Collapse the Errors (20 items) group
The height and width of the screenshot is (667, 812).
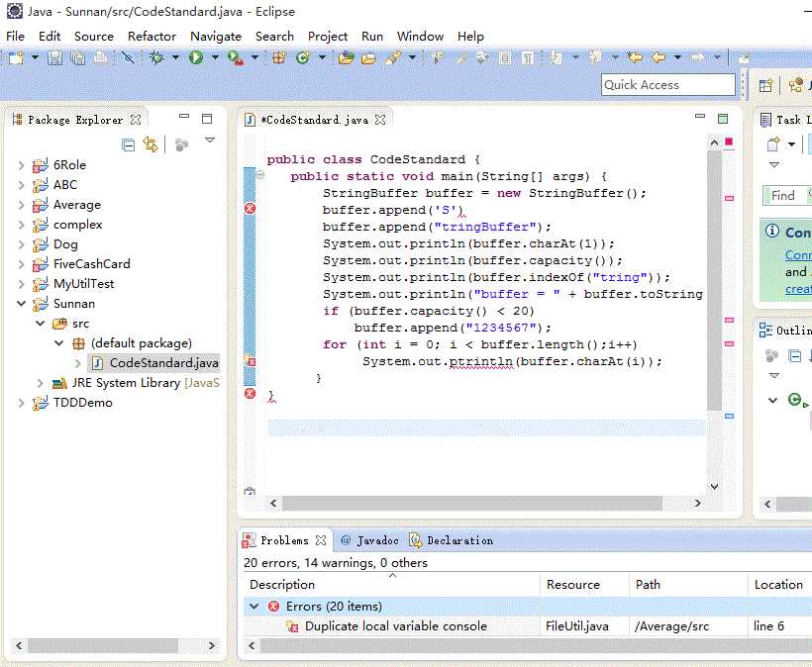pyautogui.click(x=254, y=606)
